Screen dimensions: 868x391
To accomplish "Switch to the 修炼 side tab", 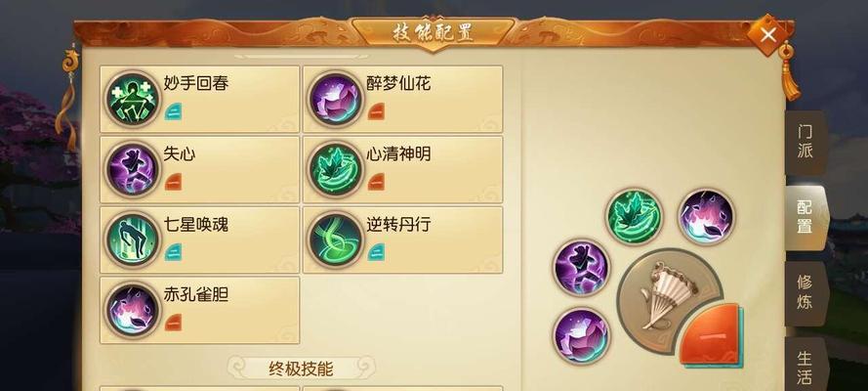I will pos(806,292).
